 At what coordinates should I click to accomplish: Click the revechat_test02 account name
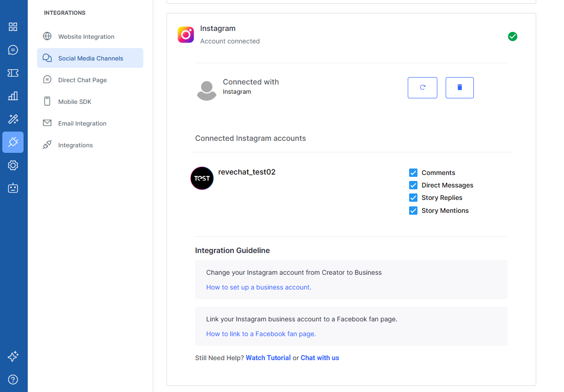click(247, 172)
